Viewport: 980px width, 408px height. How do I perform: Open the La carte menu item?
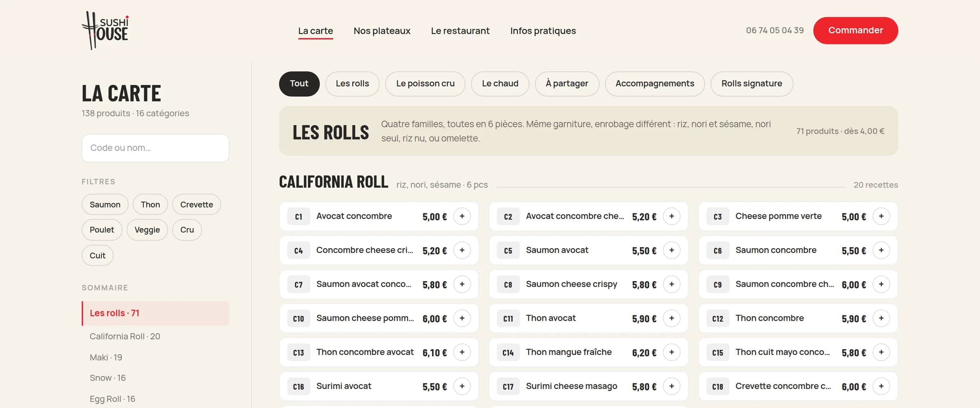(316, 31)
